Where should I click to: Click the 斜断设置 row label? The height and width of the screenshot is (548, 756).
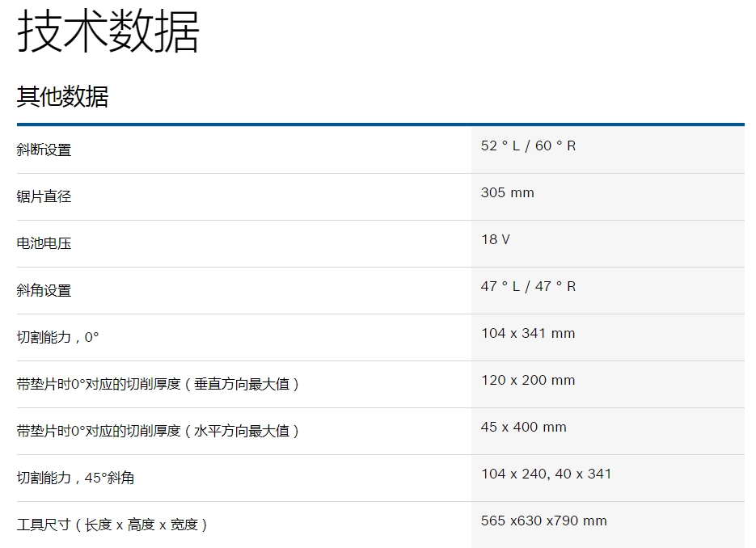click(44, 150)
